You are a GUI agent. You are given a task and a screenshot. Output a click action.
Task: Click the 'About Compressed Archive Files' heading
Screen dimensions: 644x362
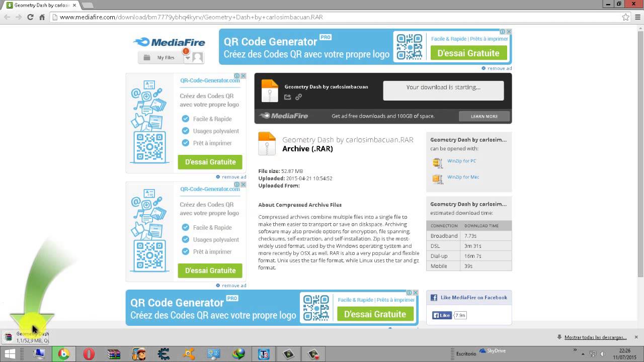(x=300, y=205)
